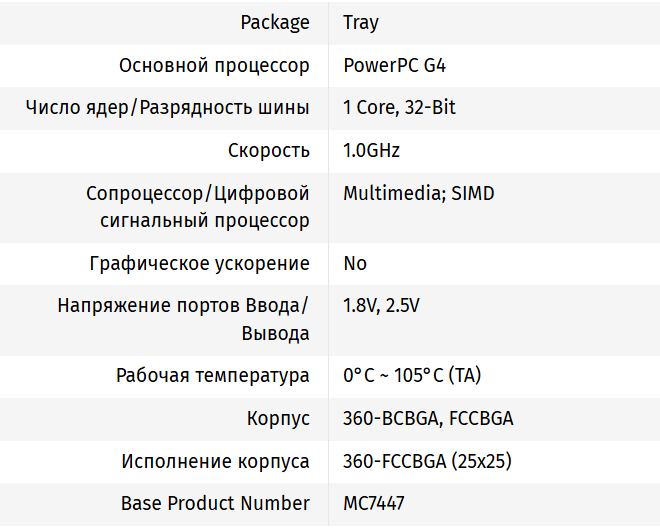This screenshot has width=660, height=529.
Task: Click the "Основной процессор" label
Action: pos(214,66)
